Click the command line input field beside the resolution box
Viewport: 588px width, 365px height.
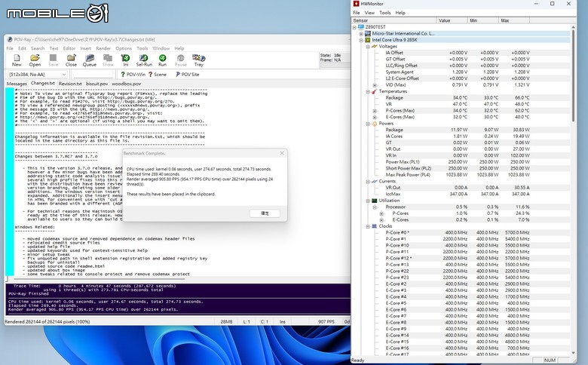93,74
